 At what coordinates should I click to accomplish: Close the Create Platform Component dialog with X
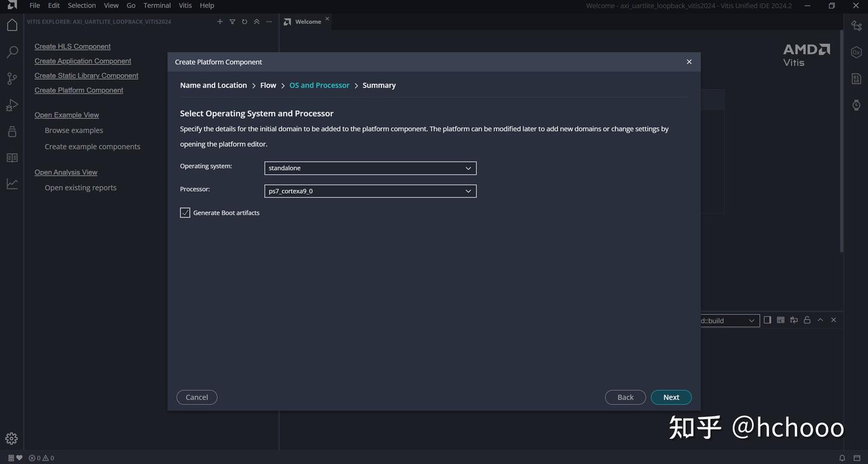(x=689, y=61)
